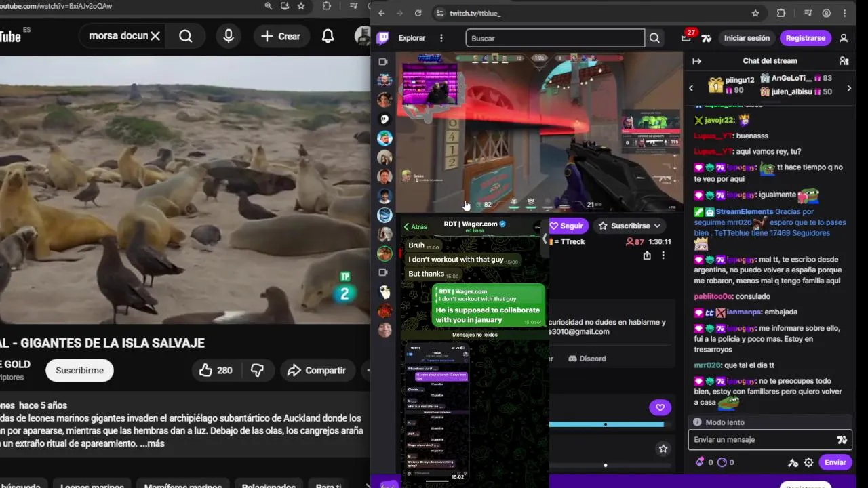Clear the YouTube search box text
The image size is (868, 488).
tap(155, 36)
